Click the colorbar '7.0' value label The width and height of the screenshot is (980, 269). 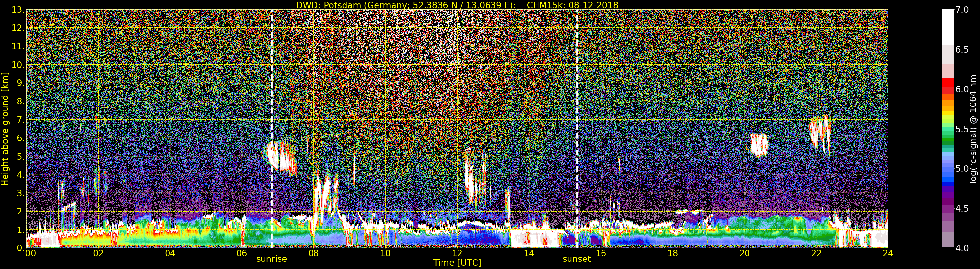962,10
